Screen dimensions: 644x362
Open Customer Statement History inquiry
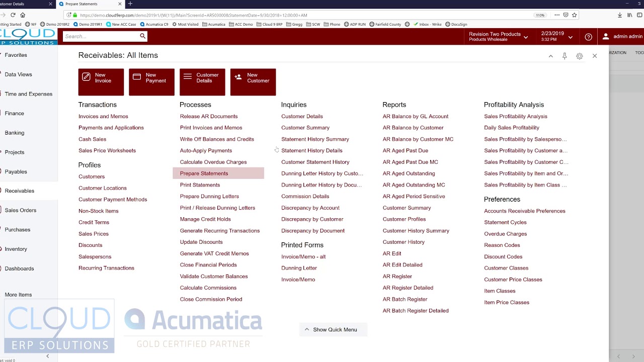coord(315,162)
